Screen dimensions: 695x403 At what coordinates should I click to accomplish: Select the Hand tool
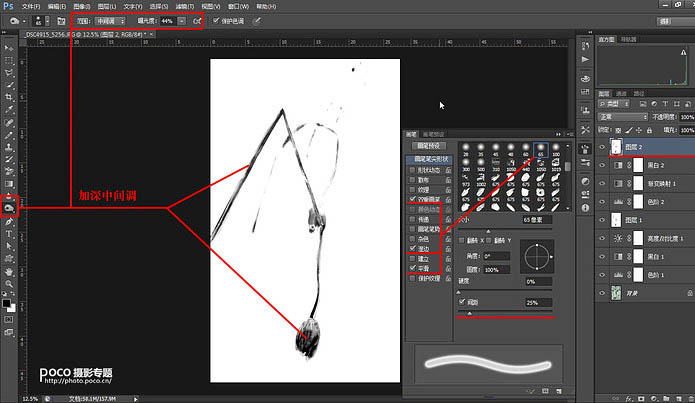9,271
